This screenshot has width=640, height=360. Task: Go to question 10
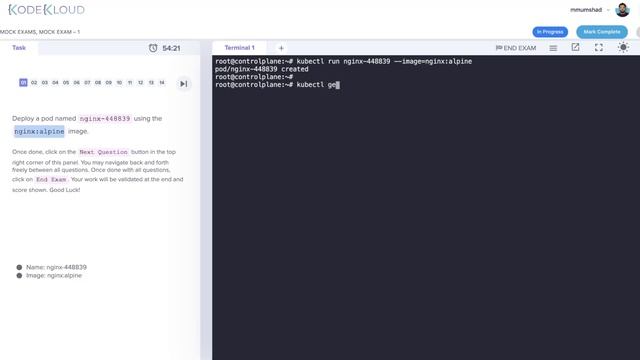click(119, 82)
